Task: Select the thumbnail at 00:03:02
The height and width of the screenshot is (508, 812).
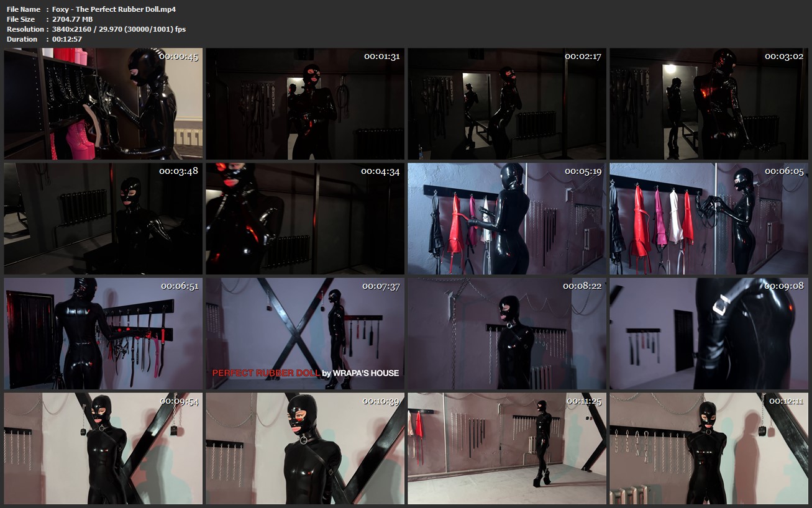Action: tap(709, 104)
